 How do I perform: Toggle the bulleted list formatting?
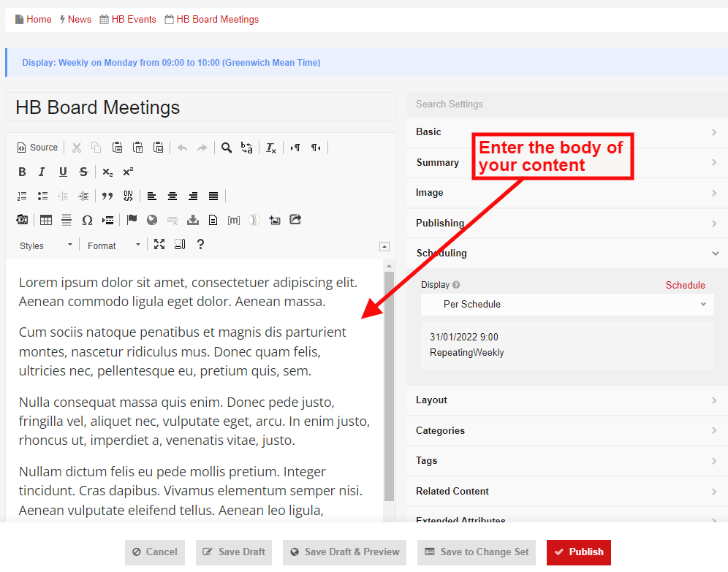point(42,196)
